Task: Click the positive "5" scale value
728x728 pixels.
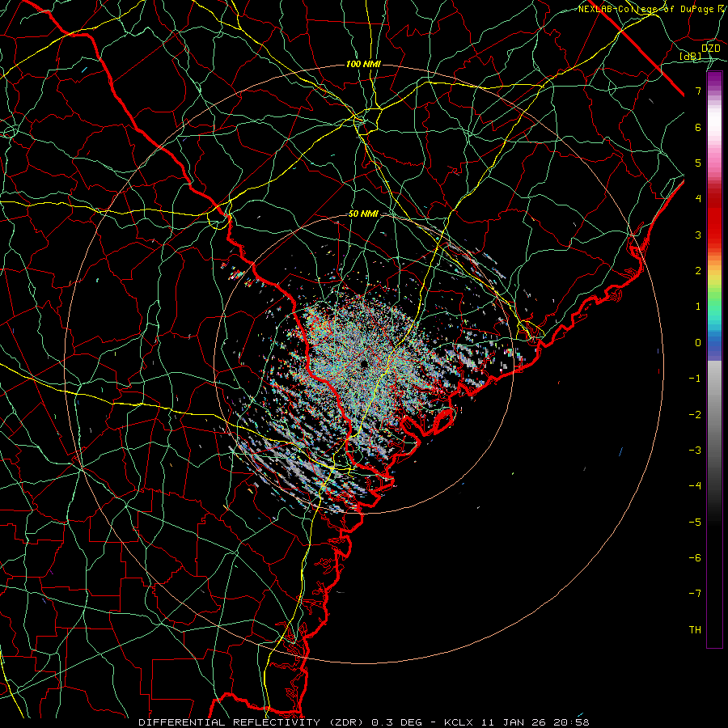Action: tap(698, 163)
